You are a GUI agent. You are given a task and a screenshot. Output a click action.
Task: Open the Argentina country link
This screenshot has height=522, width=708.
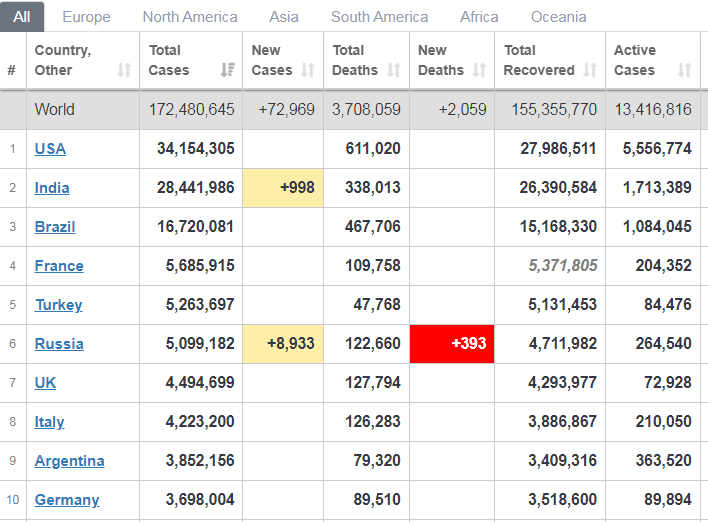(70, 461)
